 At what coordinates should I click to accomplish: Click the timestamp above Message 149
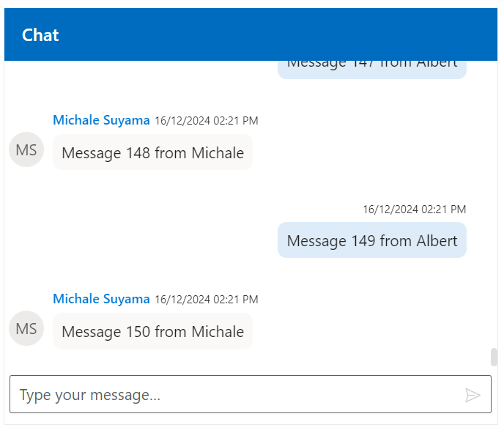[x=414, y=210]
